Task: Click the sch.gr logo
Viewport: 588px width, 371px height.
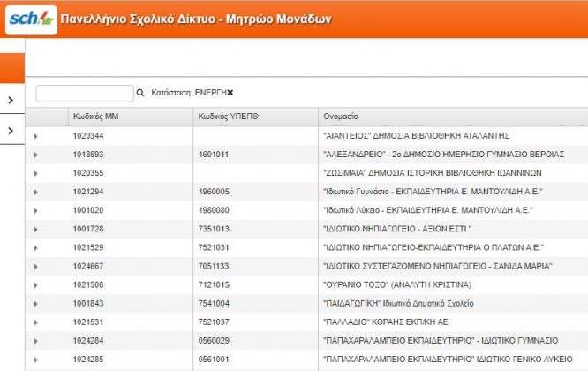Action: 31,19
